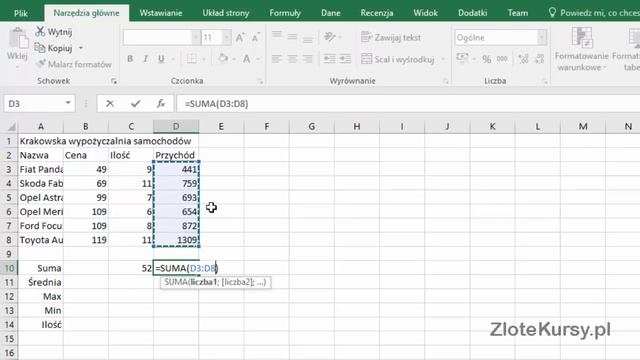Open fill color dropdown arrow
This screenshot has width=640, height=360.
point(234,59)
